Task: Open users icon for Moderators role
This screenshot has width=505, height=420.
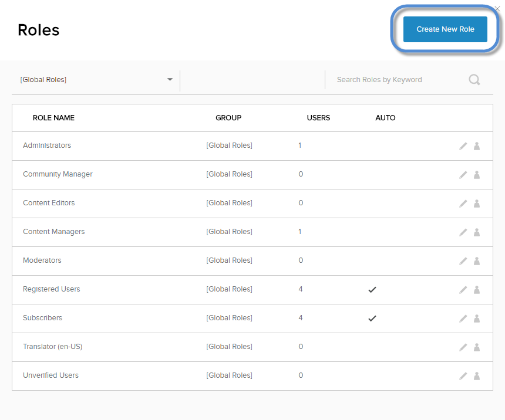Action: [477, 261]
